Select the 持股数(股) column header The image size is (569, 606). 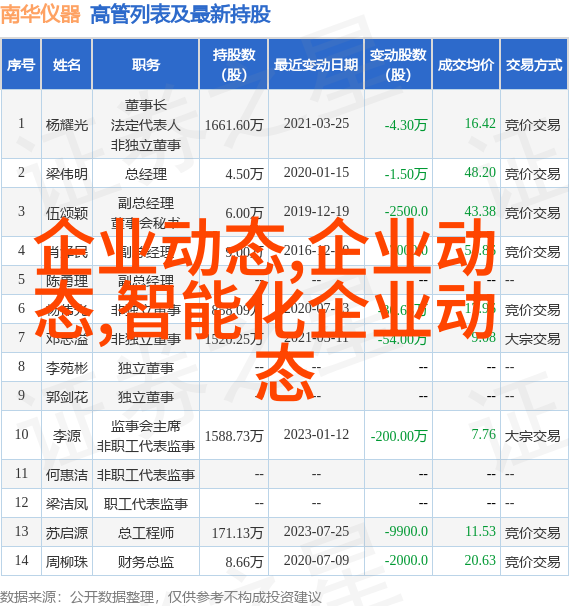point(234,64)
